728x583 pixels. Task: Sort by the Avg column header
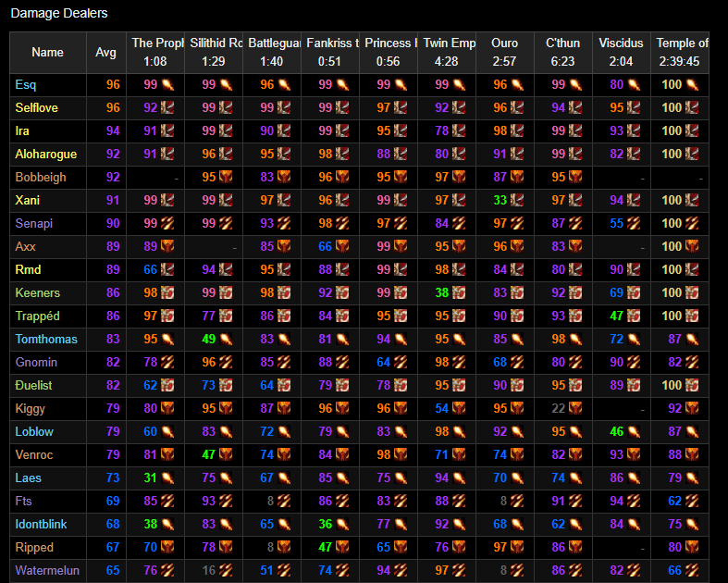click(x=105, y=53)
